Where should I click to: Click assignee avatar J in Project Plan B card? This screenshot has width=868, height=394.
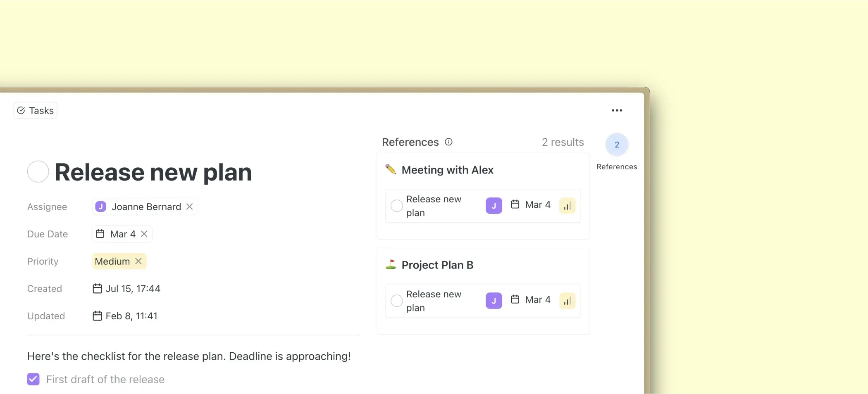(x=494, y=301)
